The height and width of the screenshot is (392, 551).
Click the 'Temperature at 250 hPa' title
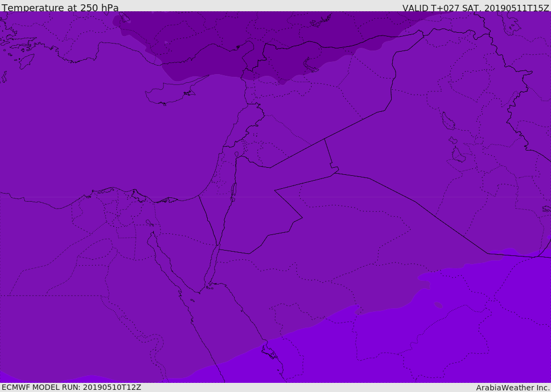pyautogui.click(x=60, y=8)
